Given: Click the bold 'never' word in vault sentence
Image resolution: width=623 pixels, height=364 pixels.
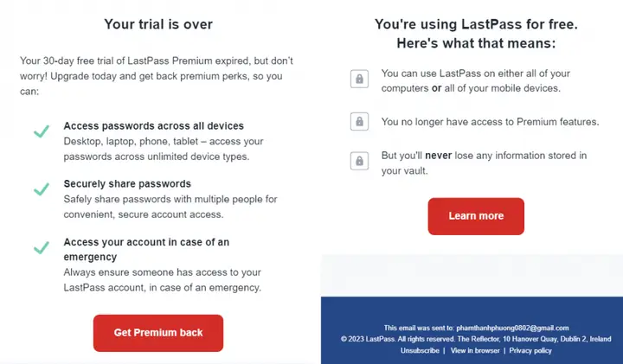Looking at the screenshot, I should pyautogui.click(x=438, y=156).
